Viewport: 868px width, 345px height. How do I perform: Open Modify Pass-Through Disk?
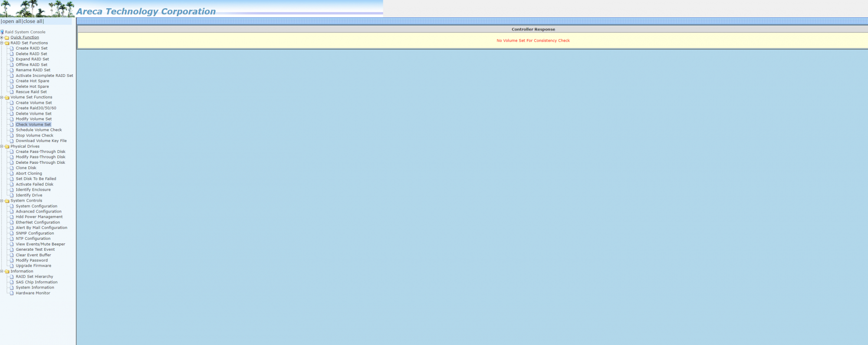point(41,157)
